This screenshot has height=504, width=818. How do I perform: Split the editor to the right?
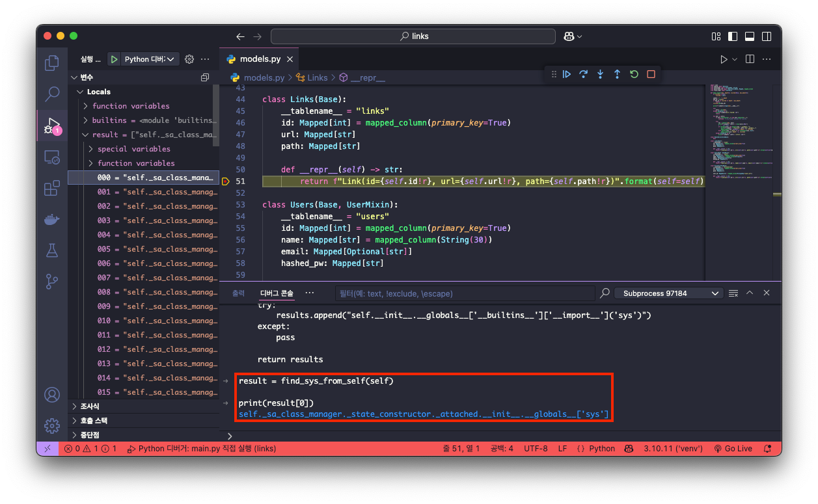750,59
